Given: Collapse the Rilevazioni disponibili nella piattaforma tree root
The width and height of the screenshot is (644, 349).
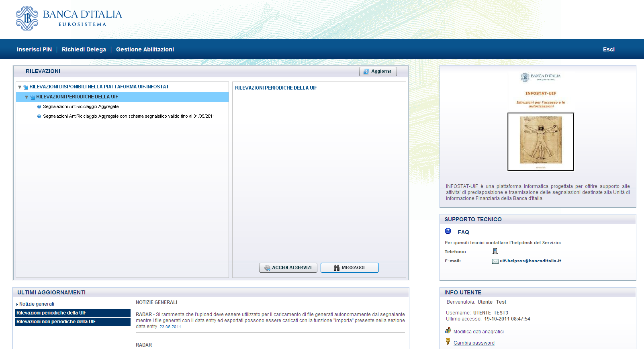Looking at the screenshot, I should click(19, 87).
